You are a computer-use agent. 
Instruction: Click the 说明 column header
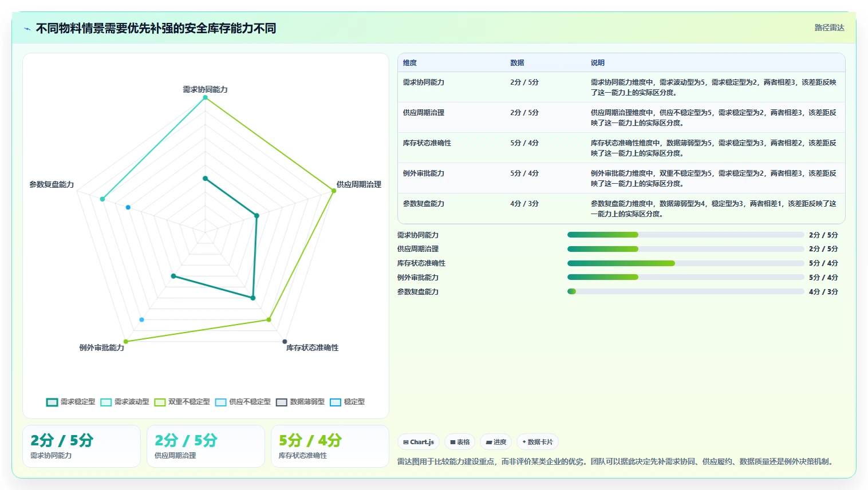point(598,63)
